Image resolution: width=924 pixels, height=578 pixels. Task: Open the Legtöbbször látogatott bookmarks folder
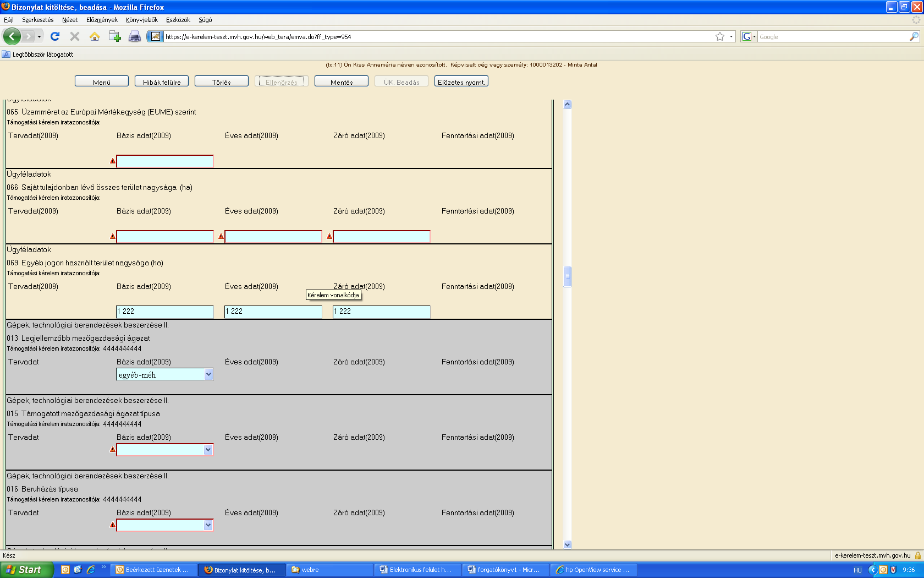coord(37,54)
